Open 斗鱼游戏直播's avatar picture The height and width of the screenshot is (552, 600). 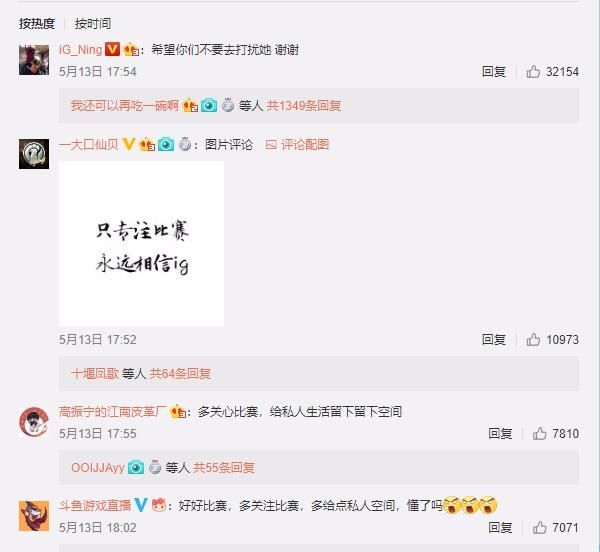pos(34,516)
